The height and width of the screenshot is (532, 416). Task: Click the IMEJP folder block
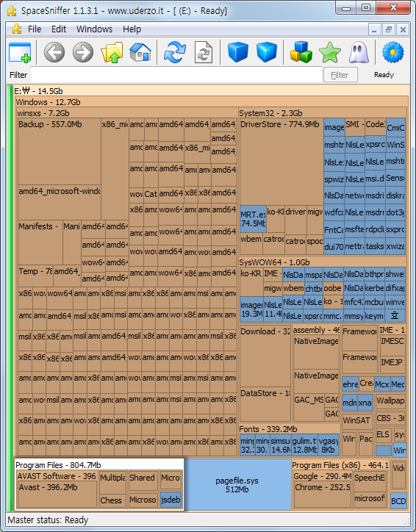pos(392,366)
